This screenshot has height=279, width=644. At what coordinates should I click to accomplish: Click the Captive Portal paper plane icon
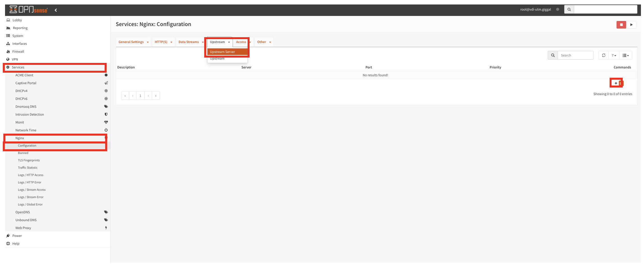pyautogui.click(x=106, y=83)
